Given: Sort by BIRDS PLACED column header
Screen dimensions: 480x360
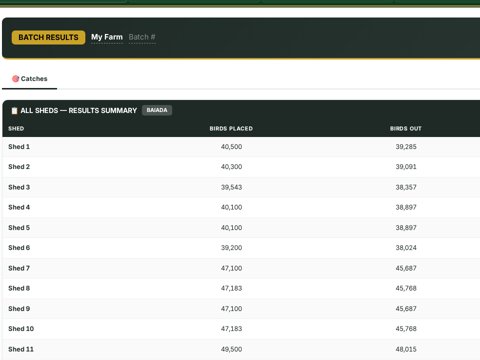Looking at the screenshot, I should (x=231, y=129).
